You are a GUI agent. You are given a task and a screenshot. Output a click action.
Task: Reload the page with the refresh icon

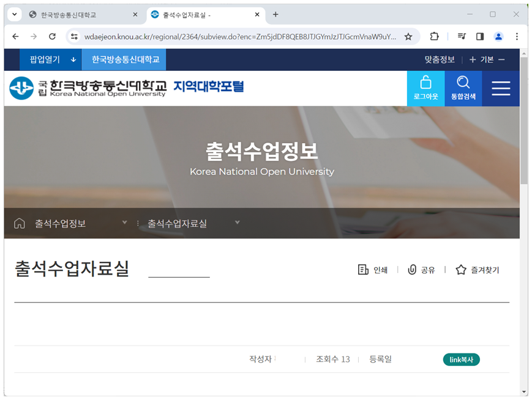click(52, 36)
